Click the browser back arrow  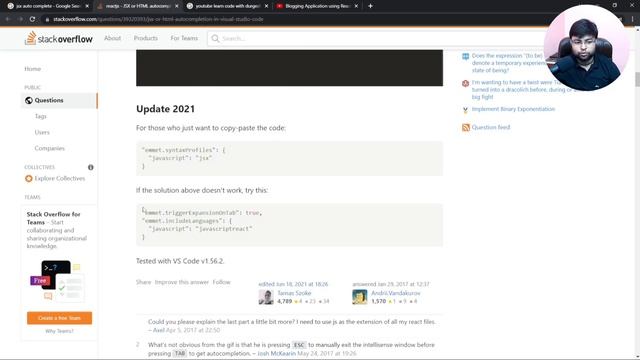coord(8,19)
